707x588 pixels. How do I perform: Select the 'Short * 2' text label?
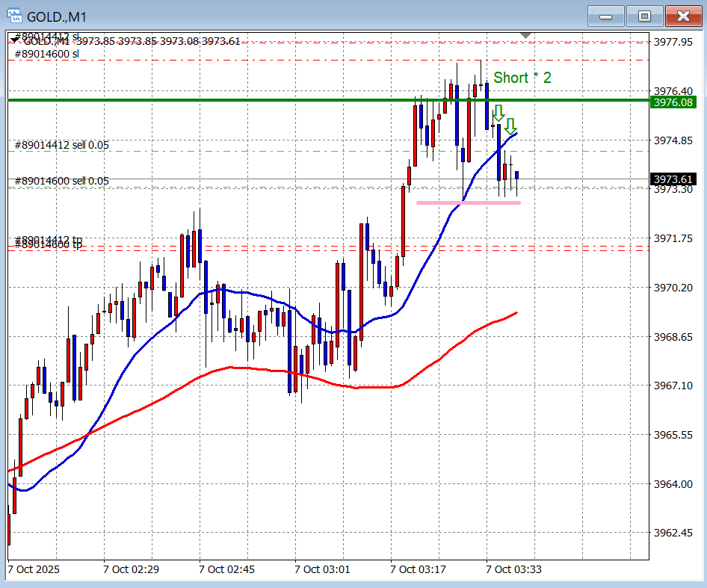click(522, 78)
